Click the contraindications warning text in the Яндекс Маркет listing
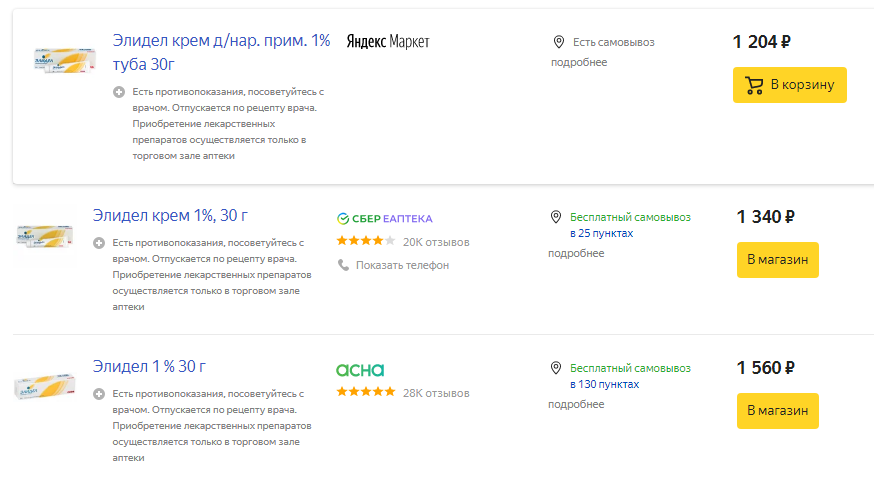The image size is (874, 479). click(x=228, y=124)
